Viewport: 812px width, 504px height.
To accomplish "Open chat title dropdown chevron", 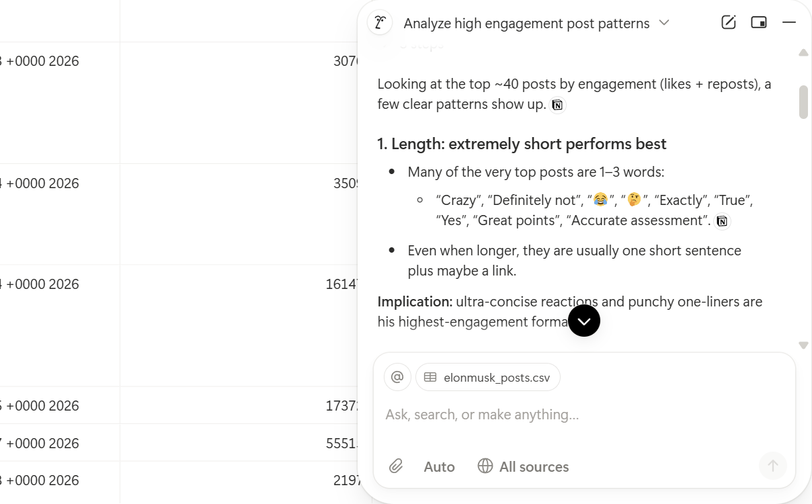I will [x=664, y=22].
